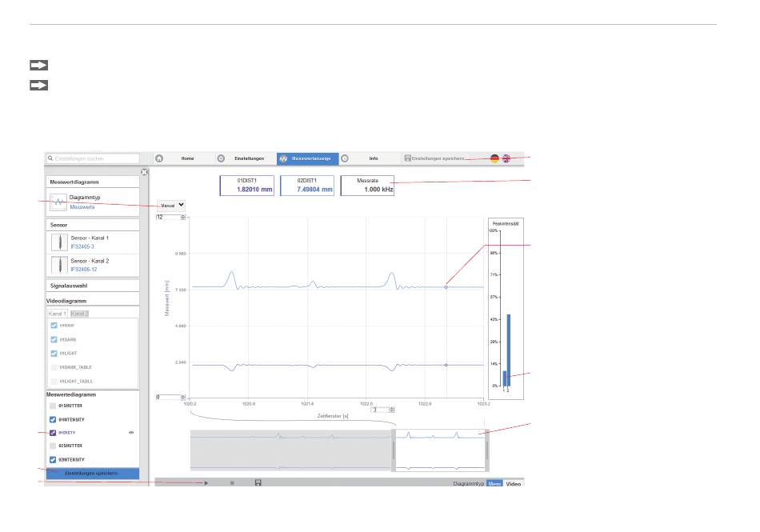Click the Messrate 1.000 kHz box
The image size is (760, 532).
coord(367,186)
